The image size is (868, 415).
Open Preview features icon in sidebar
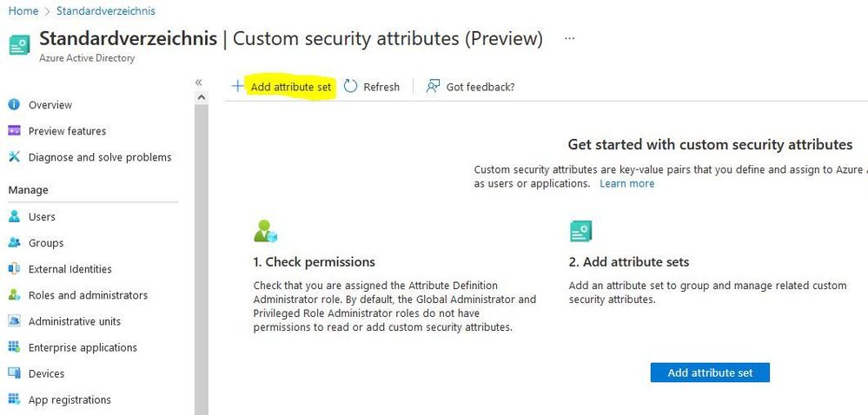tap(14, 130)
